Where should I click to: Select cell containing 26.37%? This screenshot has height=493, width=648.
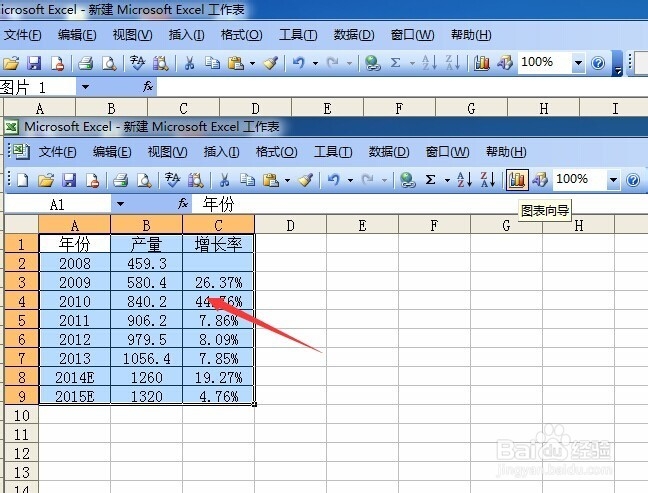pyautogui.click(x=218, y=282)
